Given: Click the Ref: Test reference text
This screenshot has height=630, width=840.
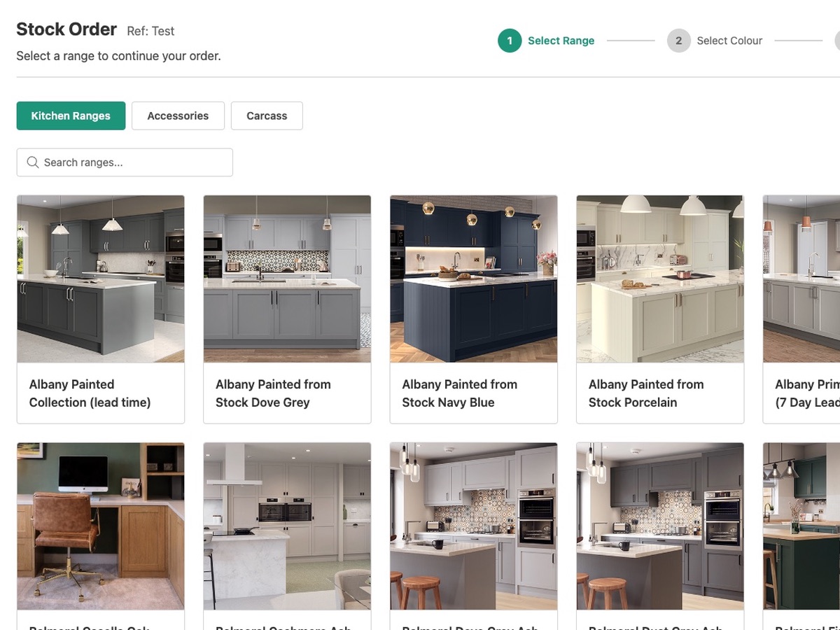Looking at the screenshot, I should pyautogui.click(x=150, y=31).
